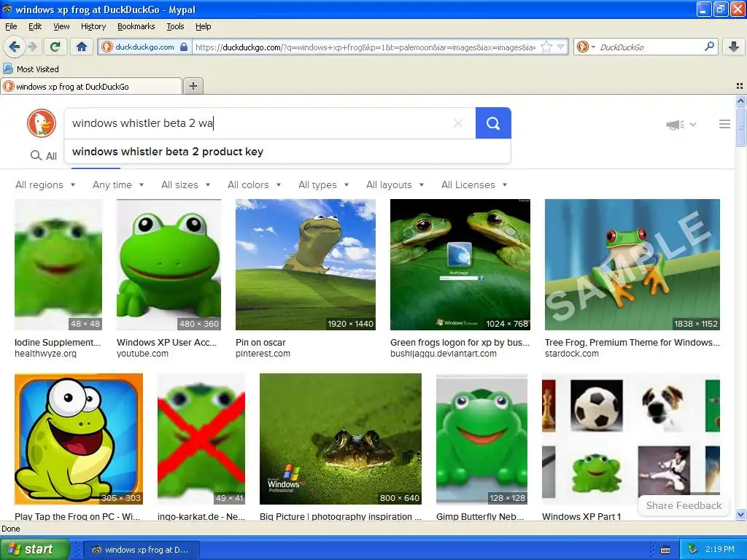The image size is (747, 560).
Task: Open the hamburger side menu
Action: coord(724,124)
